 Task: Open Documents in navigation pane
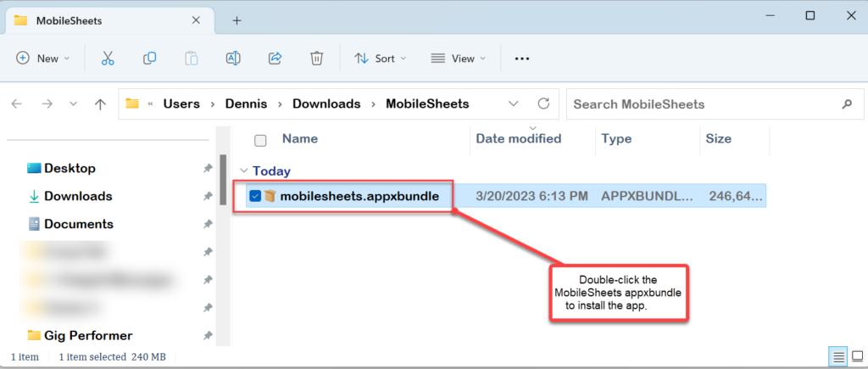point(71,224)
